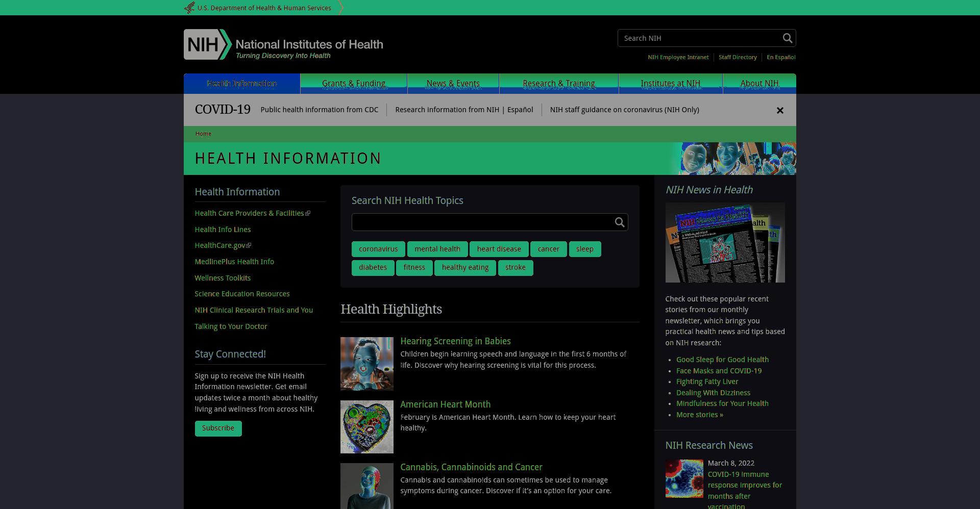Open U.S. Department of Health & Human Services link

click(x=264, y=8)
